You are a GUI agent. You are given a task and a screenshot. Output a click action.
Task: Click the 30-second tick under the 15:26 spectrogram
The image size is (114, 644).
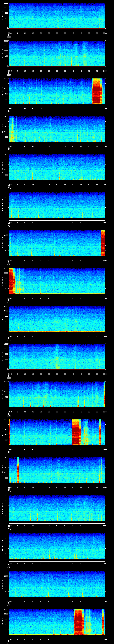(57, 184)
